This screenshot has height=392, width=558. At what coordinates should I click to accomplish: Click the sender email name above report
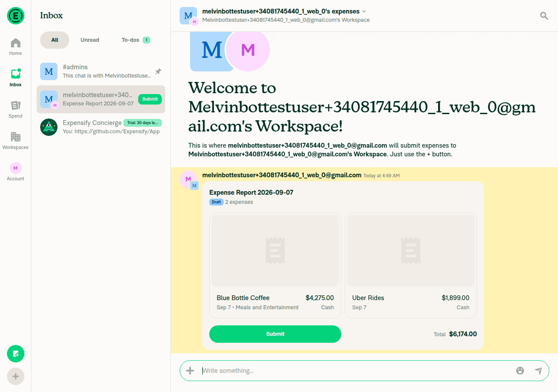[x=282, y=175]
